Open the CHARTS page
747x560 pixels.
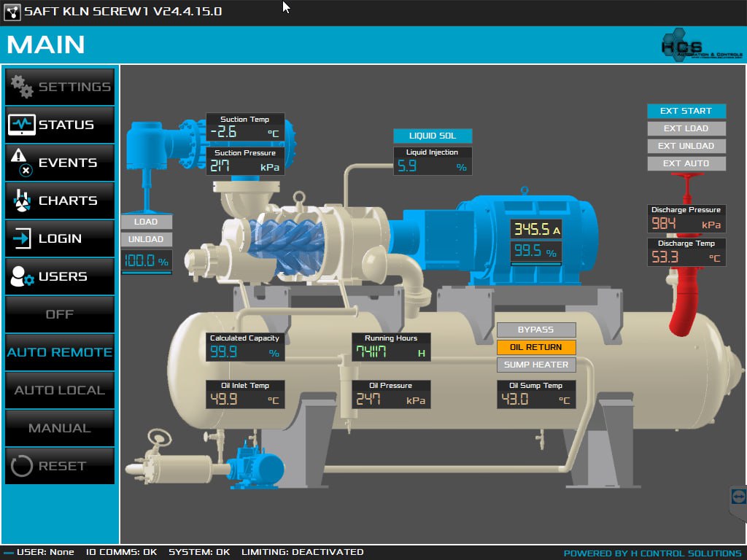60,201
